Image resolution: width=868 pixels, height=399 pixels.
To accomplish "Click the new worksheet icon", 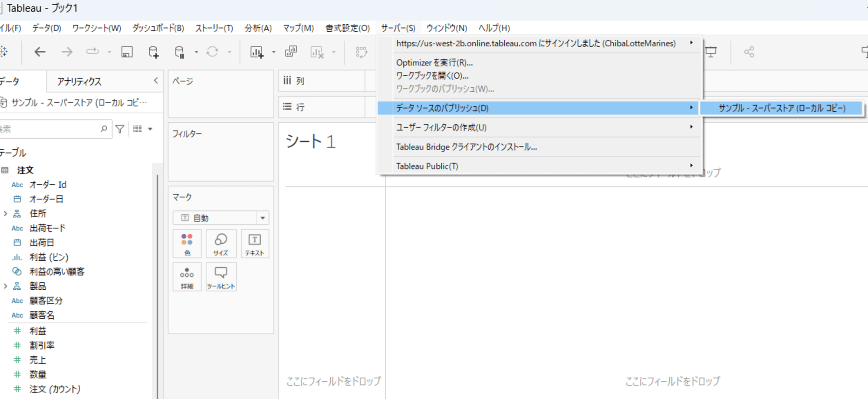I will coord(256,52).
